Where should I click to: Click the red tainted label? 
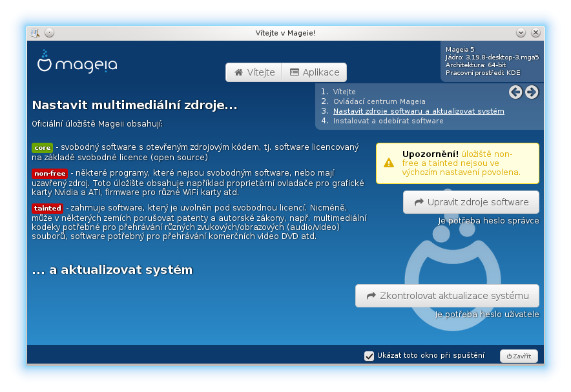[x=47, y=208]
